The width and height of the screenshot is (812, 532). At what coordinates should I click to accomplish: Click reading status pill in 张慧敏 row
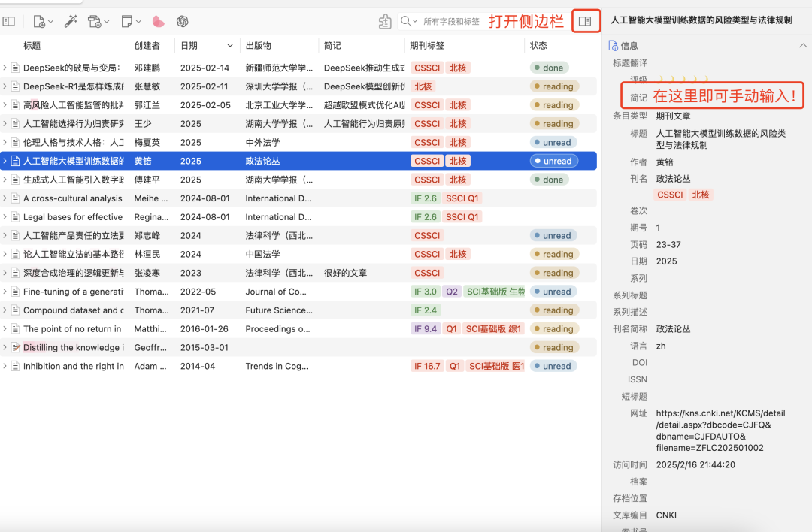553,86
